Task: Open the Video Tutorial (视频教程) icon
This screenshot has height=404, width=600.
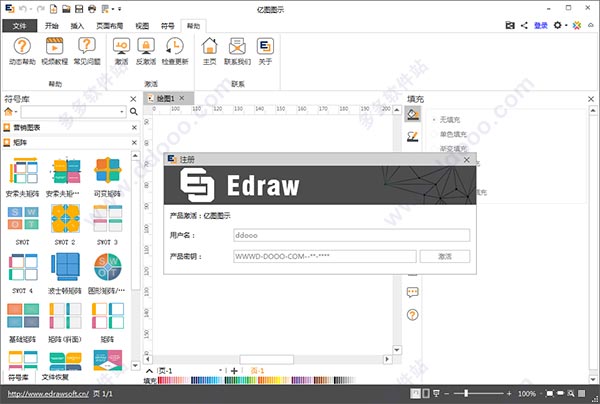Action: [54, 51]
